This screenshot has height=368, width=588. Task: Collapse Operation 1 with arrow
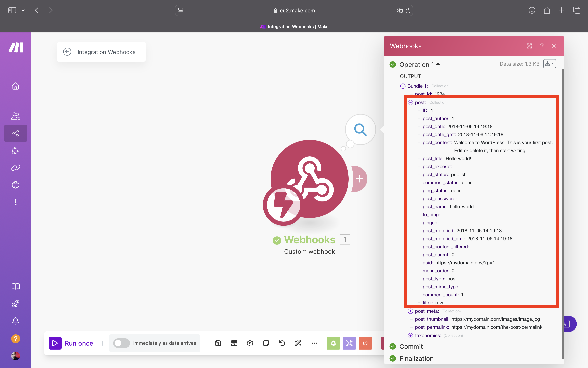438,64
